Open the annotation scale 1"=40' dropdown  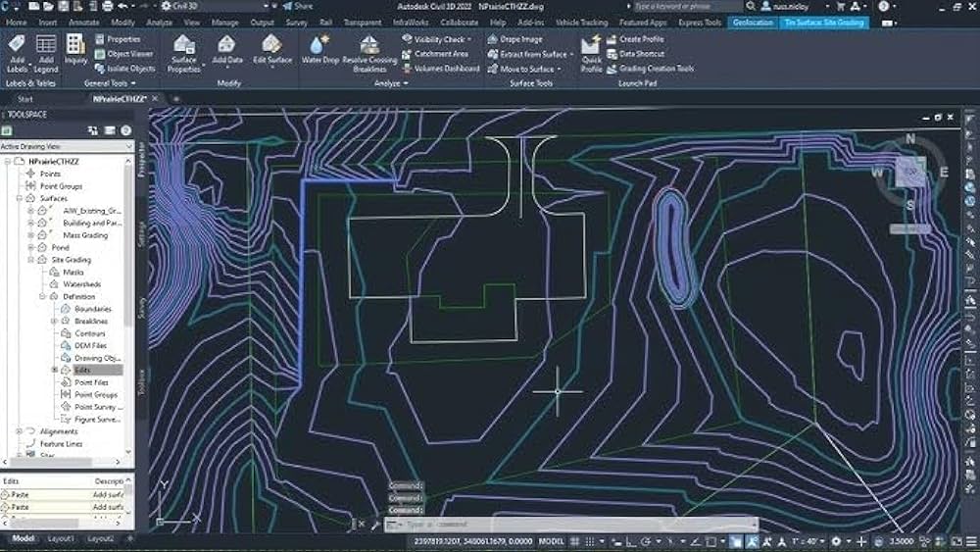[x=809, y=541]
